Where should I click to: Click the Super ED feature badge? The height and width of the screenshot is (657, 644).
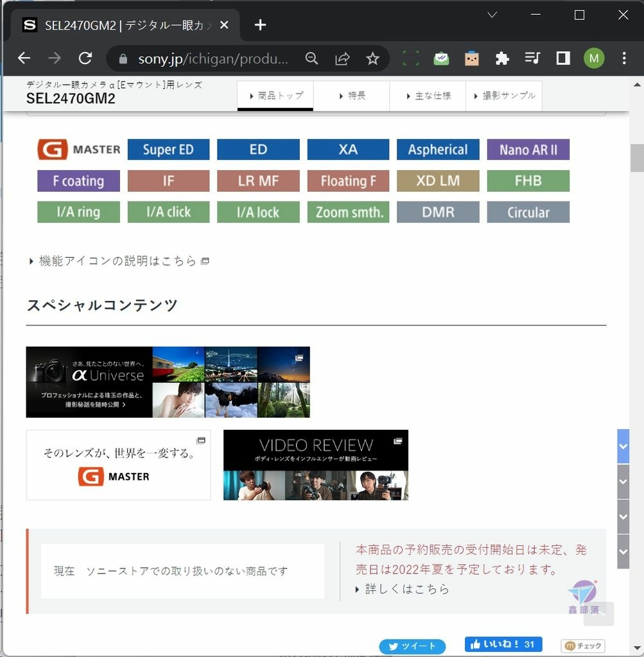[x=169, y=149]
